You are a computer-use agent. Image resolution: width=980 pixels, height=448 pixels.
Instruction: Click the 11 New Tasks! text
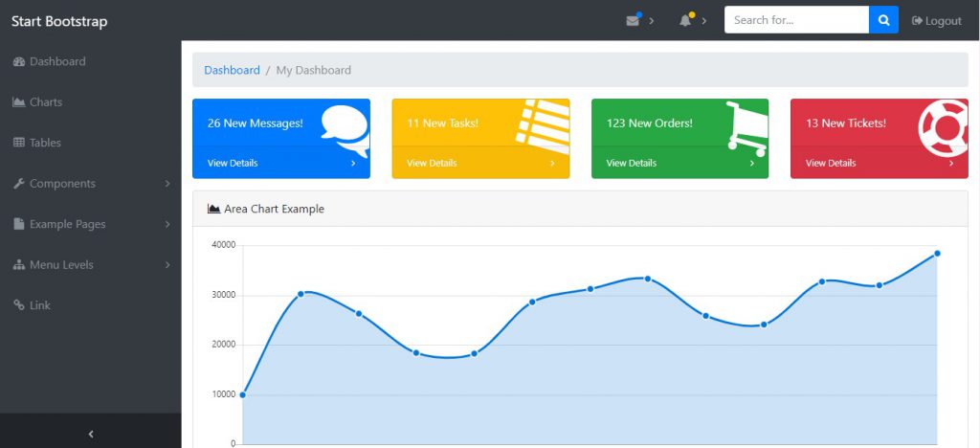coord(442,123)
